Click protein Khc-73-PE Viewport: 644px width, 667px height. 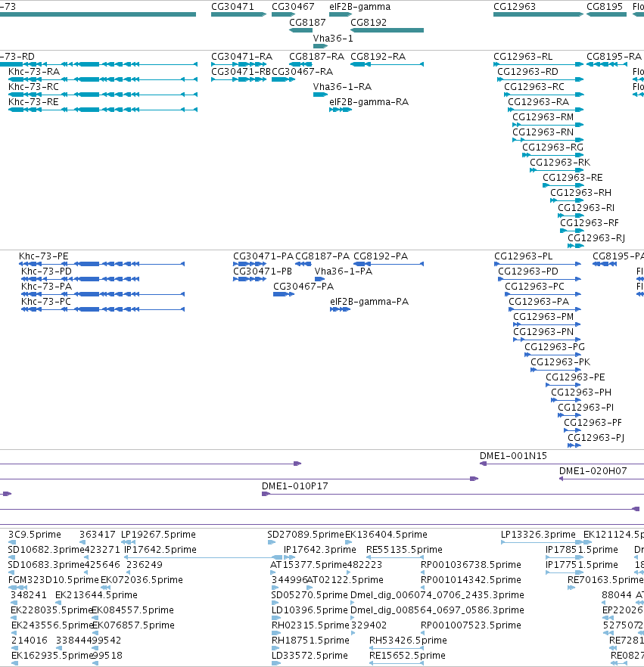click(43, 256)
